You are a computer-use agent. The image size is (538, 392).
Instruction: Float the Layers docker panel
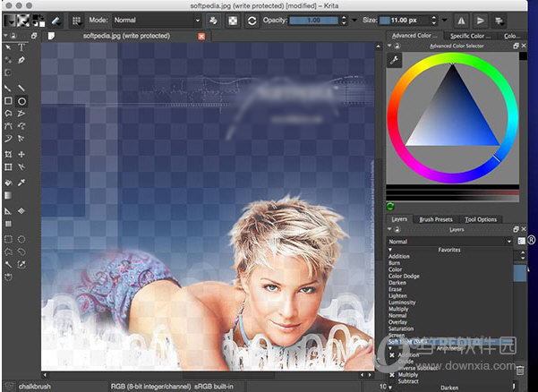click(516, 229)
